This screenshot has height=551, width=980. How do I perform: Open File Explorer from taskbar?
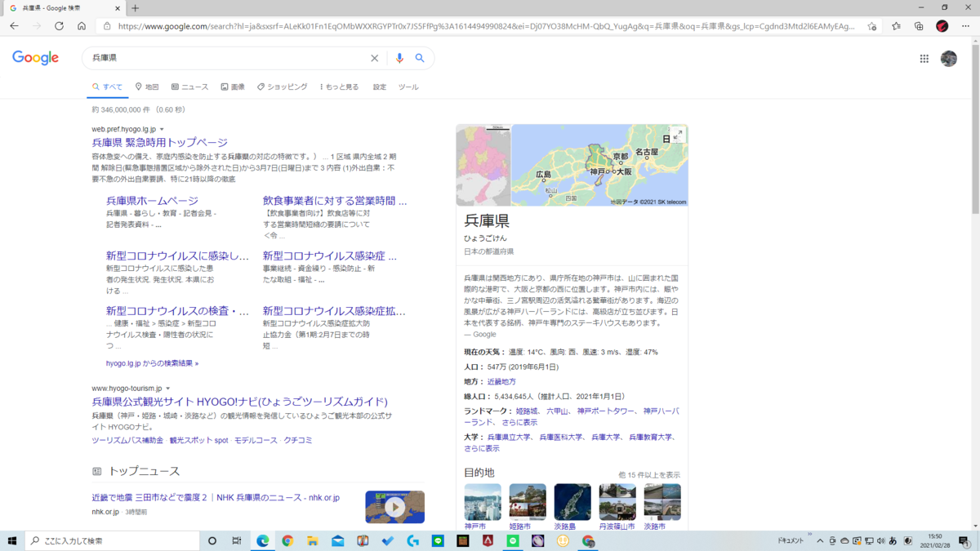(313, 540)
